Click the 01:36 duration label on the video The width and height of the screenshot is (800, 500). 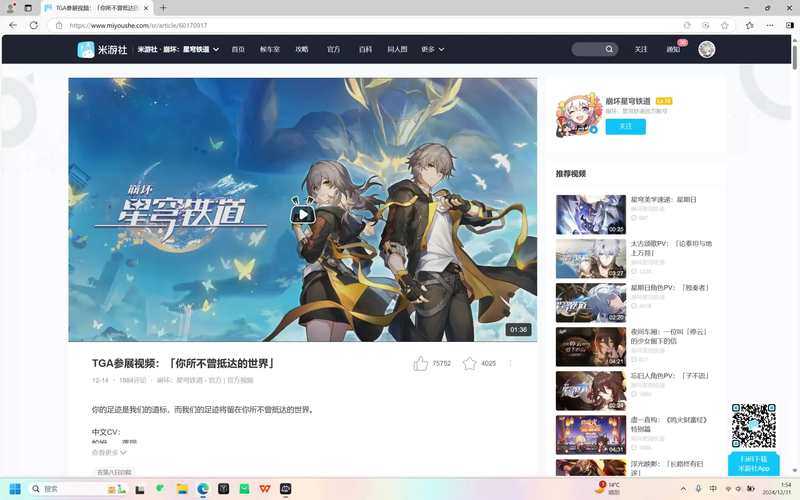pyautogui.click(x=518, y=330)
